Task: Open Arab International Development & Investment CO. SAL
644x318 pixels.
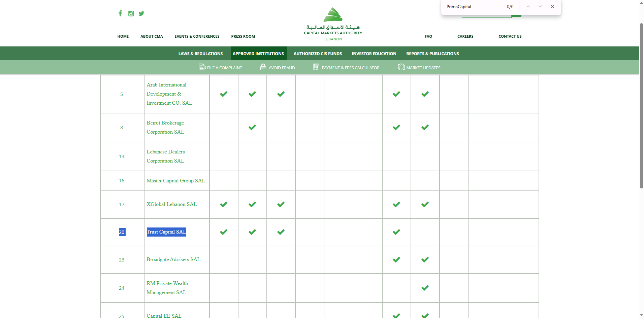Action: 169,94
